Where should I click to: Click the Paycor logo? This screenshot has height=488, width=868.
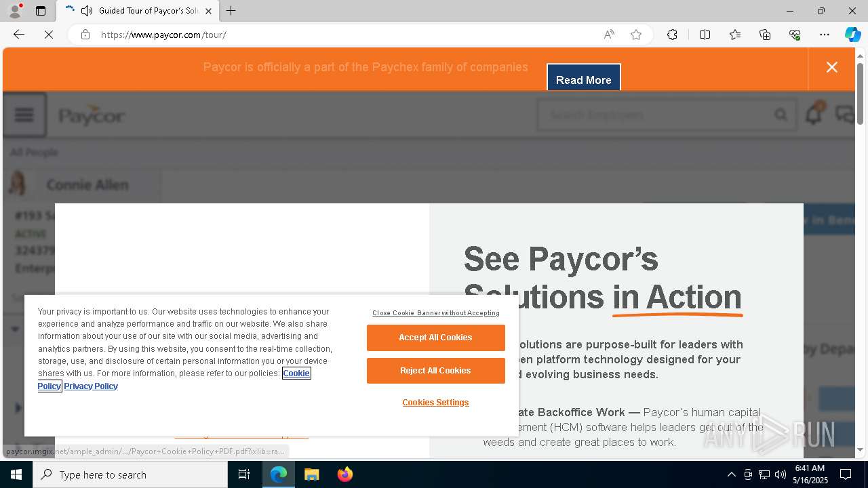92,115
